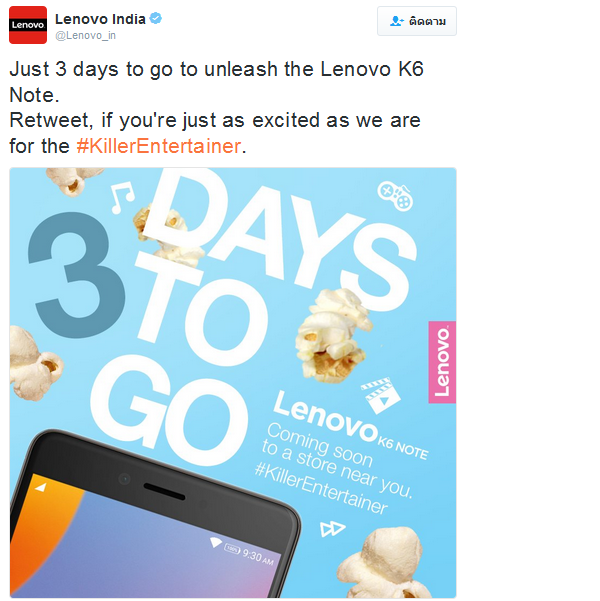This screenshot has height=601, width=600.
Task: Open the Lenovo India profile name link
Action: pos(100,19)
